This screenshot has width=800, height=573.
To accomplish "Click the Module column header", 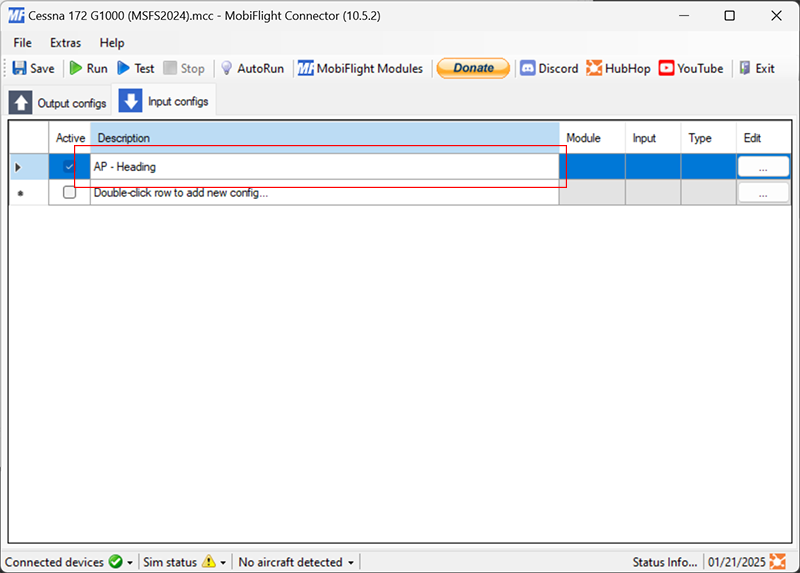I will pyautogui.click(x=592, y=137).
